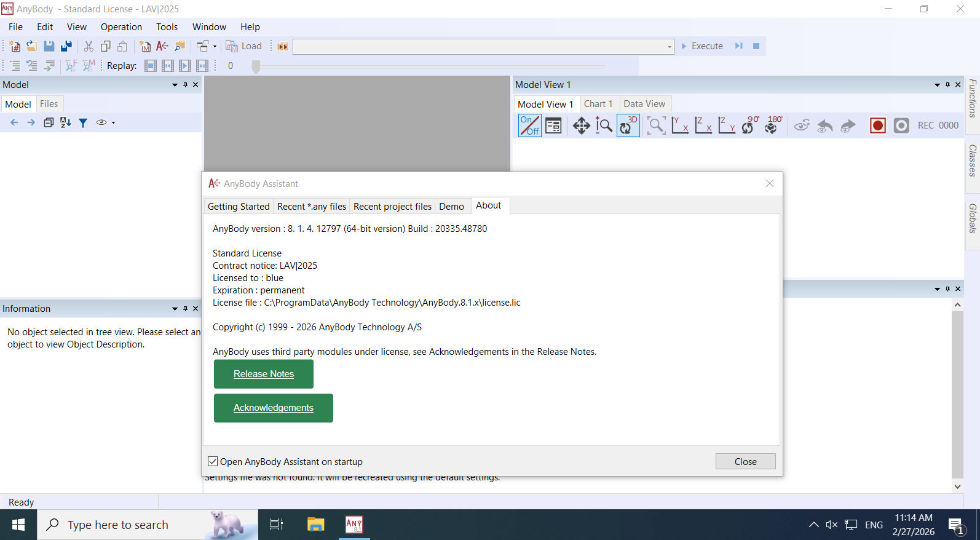Pin the Model panel
This screenshot has width=980, height=540.
point(185,85)
